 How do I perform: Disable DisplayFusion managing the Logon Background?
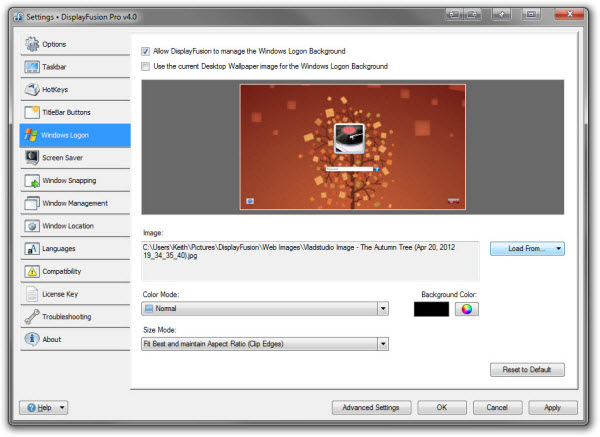point(146,51)
